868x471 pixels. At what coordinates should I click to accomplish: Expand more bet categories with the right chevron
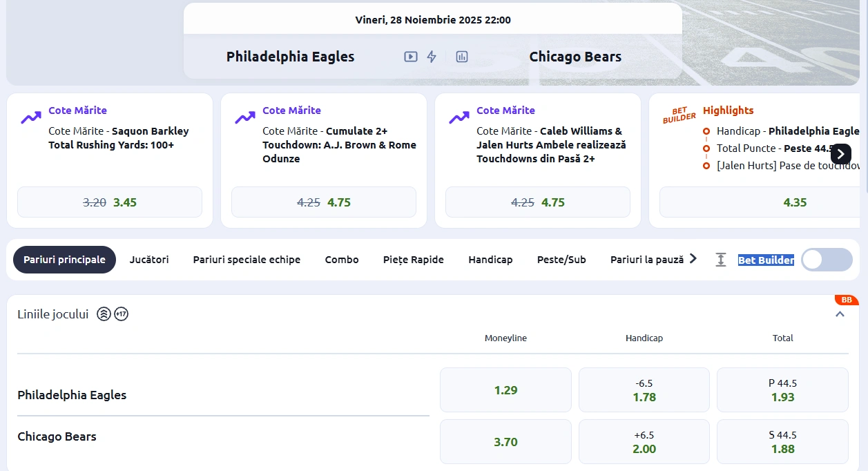(692, 259)
